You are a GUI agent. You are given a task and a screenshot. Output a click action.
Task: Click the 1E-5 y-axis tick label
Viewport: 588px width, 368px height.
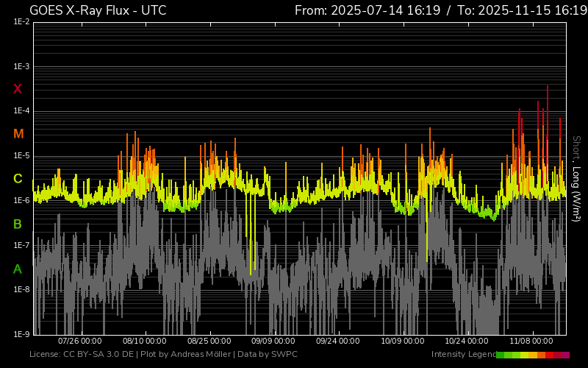pyautogui.click(x=21, y=156)
